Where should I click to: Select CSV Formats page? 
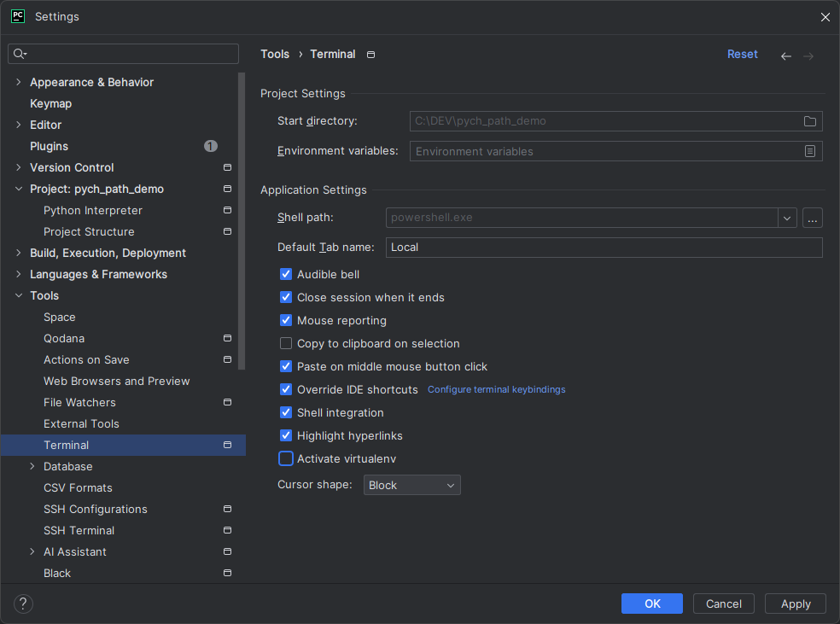tap(79, 488)
